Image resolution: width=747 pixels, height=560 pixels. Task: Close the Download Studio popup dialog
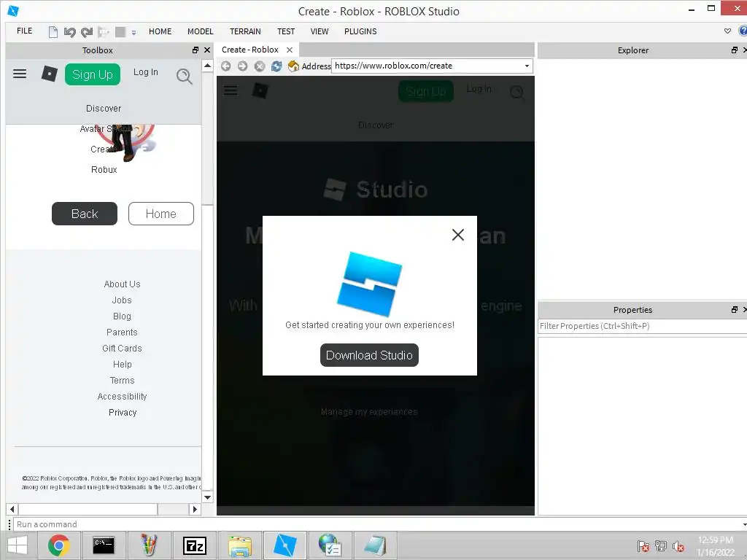458,234
